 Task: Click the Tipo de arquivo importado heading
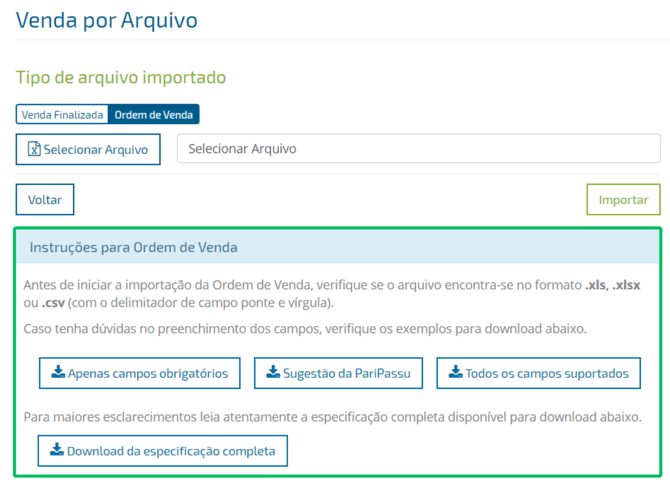[x=121, y=77]
